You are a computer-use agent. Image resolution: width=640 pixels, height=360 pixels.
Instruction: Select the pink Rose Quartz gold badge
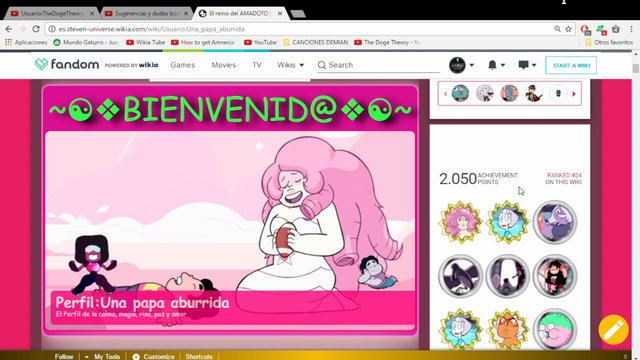(x=461, y=222)
